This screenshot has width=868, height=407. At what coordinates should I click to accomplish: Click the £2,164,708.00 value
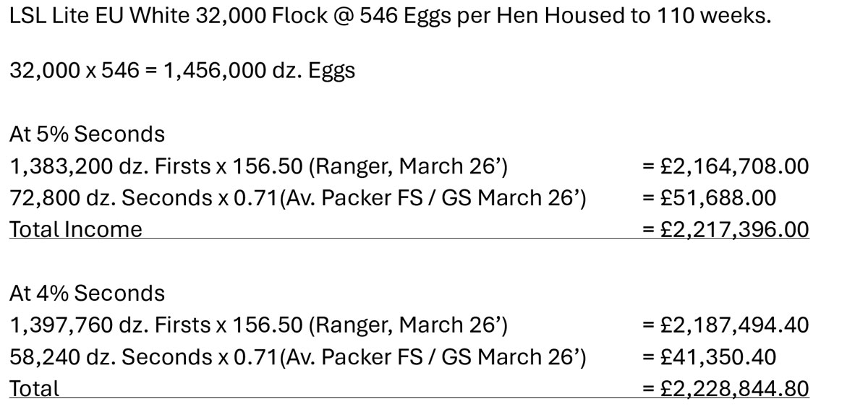[725, 166]
